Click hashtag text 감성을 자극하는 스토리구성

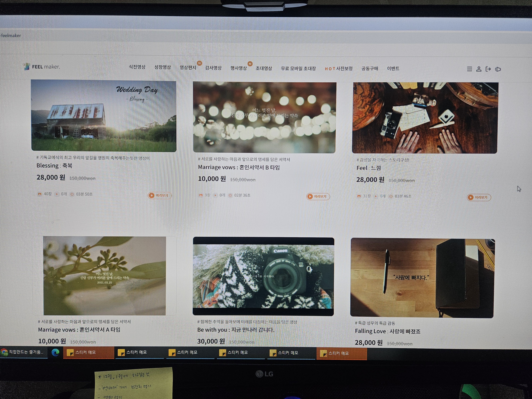click(x=383, y=160)
